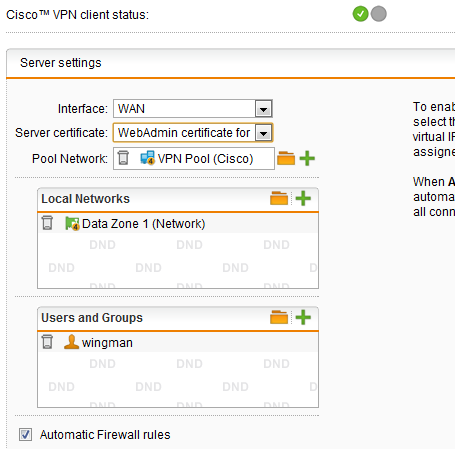This screenshot has height=449, width=455.
Task: Remove VPN Pool (Cisco) with trash icon
Action: coord(123,158)
